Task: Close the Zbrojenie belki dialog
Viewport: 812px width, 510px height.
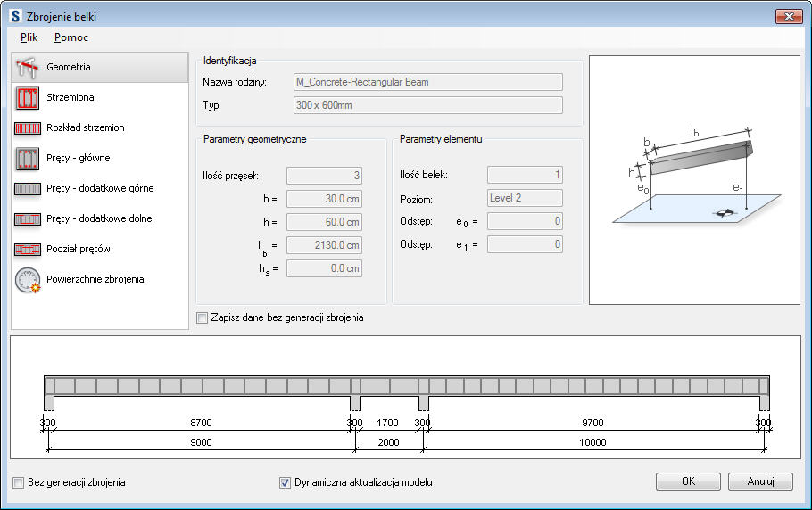Action: point(789,16)
